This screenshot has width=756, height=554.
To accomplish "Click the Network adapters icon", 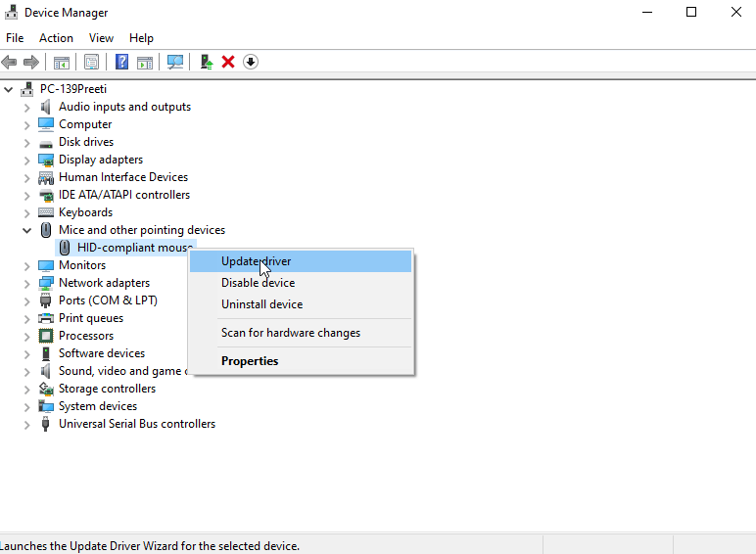I will (46, 283).
